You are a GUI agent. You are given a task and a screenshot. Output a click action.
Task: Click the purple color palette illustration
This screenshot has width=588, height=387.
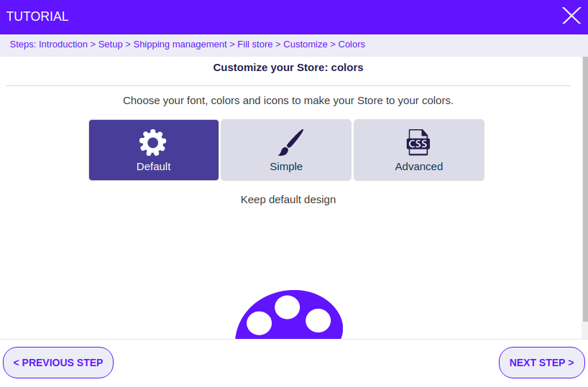(289, 314)
